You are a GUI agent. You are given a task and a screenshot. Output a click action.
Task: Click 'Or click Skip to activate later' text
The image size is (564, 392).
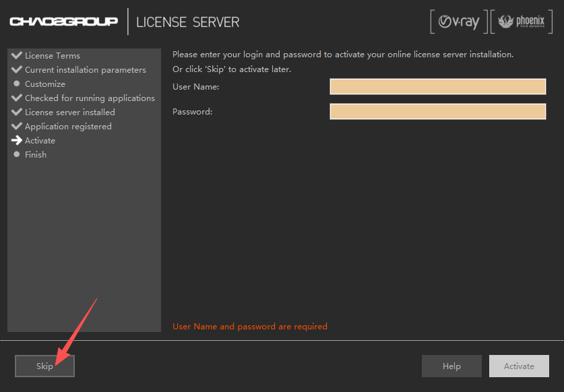[x=232, y=69]
